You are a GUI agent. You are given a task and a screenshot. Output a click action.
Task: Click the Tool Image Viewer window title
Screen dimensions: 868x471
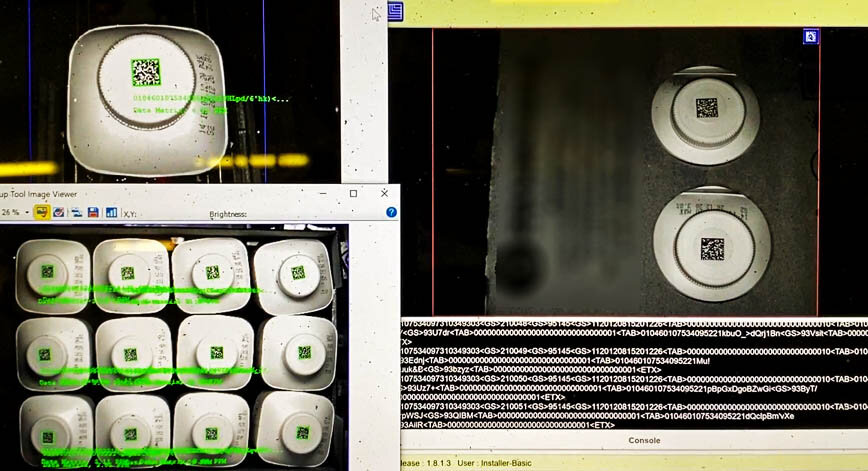pyautogui.click(x=39, y=194)
